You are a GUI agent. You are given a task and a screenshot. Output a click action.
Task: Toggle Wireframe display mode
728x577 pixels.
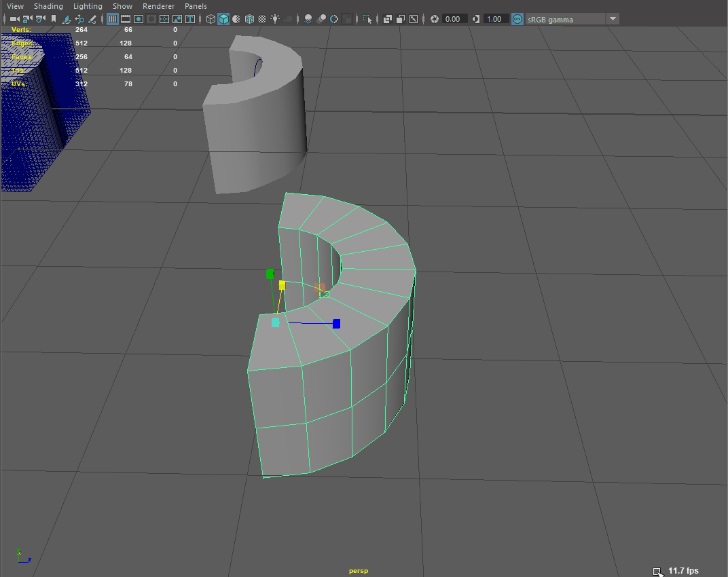pyautogui.click(x=211, y=19)
